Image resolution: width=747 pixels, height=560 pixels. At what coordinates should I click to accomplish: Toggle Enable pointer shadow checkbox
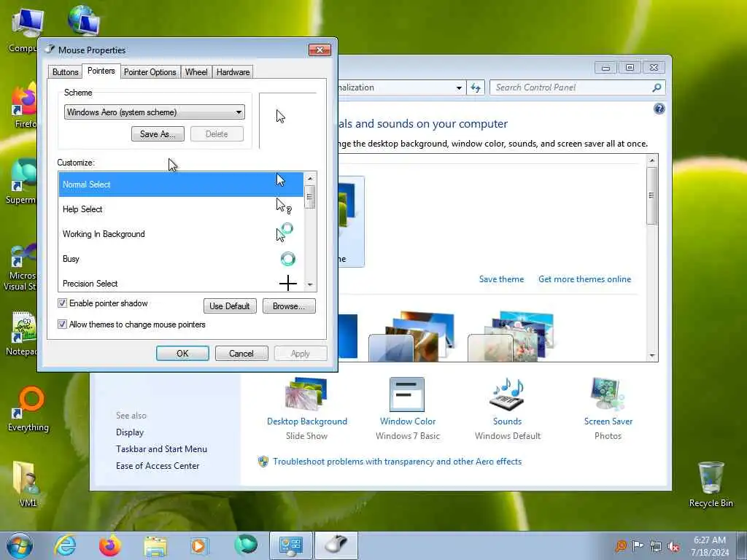pyautogui.click(x=63, y=303)
